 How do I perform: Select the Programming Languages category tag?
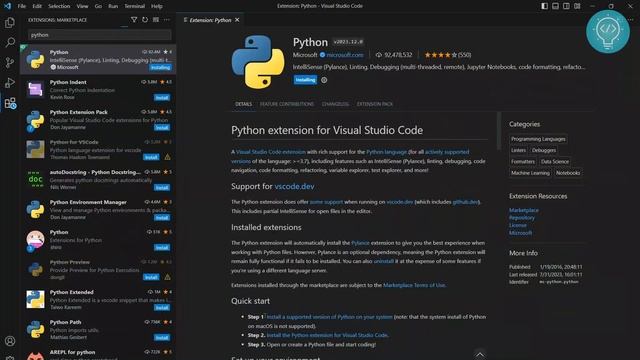point(538,139)
